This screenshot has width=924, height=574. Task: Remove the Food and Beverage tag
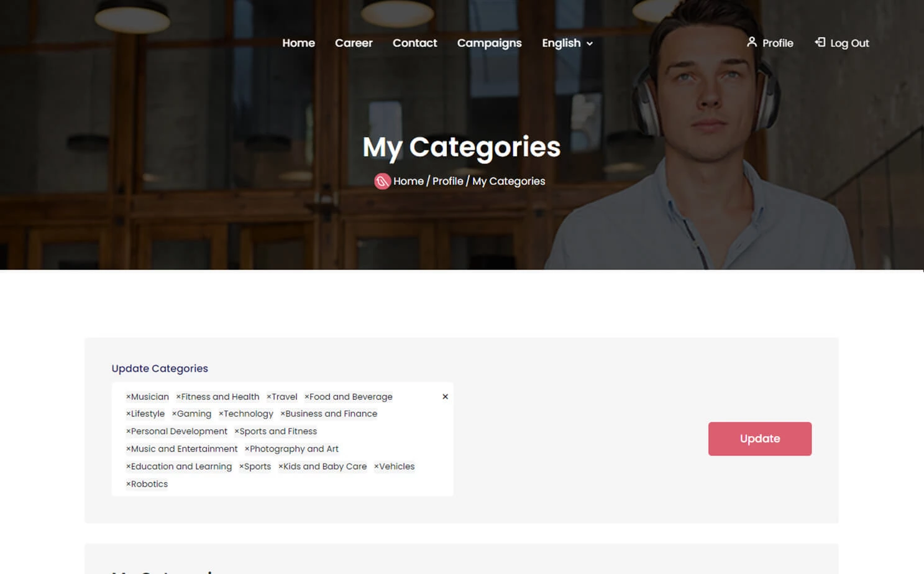(x=308, y=397)
